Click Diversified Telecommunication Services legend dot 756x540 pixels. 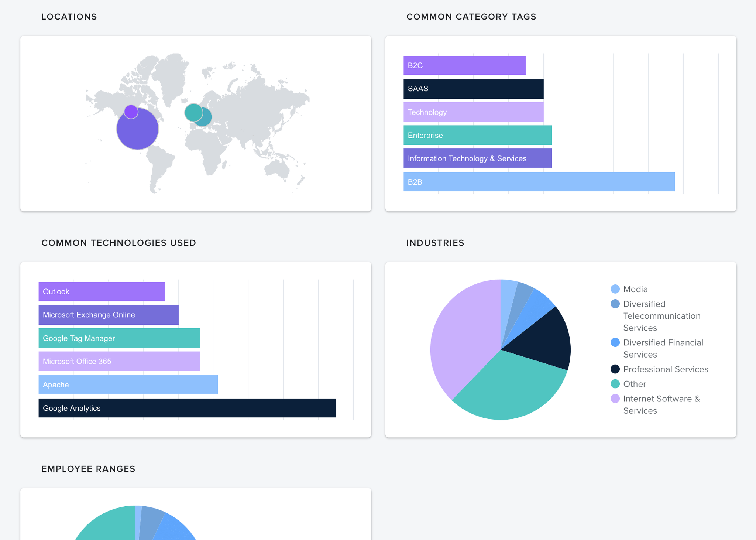[x=615, y=304]
